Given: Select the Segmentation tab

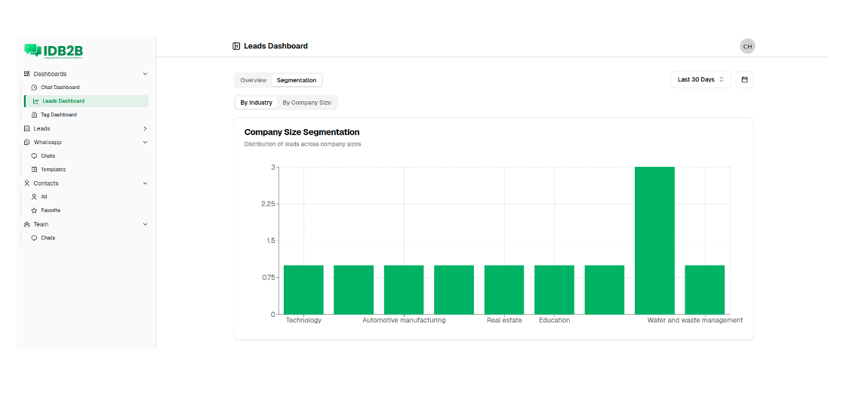Looking at the screenshot, I should click(x=297, y=80).
